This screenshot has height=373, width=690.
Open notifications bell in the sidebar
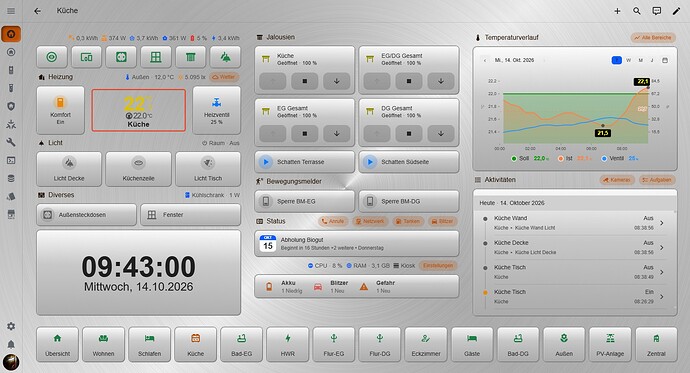click(x=11, y=344)
